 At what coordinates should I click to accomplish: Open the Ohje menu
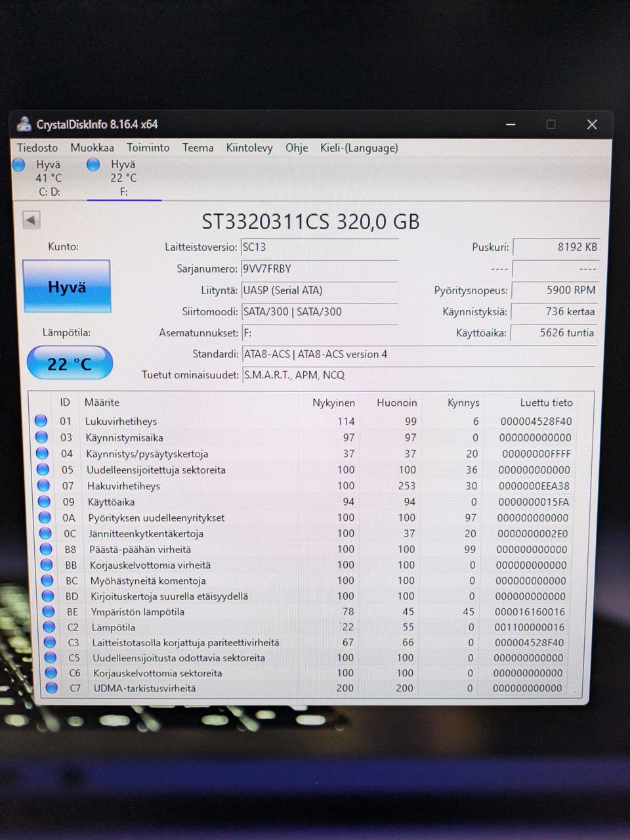pyautogui.click(x=297, y=148)
